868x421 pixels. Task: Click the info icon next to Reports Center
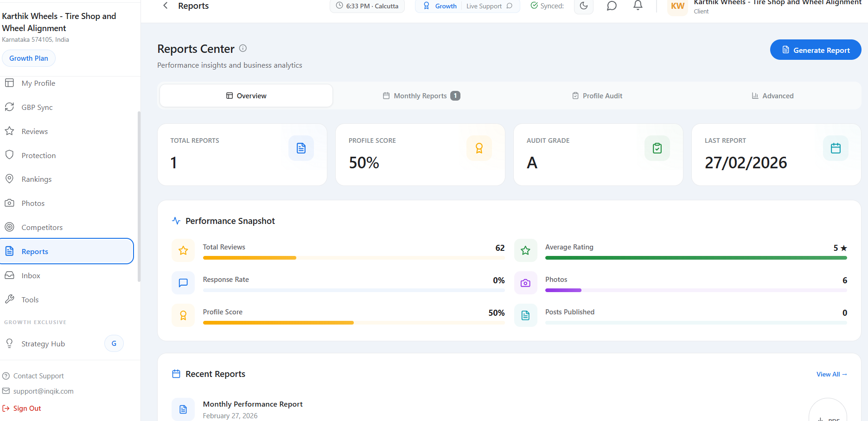[243, 48]
